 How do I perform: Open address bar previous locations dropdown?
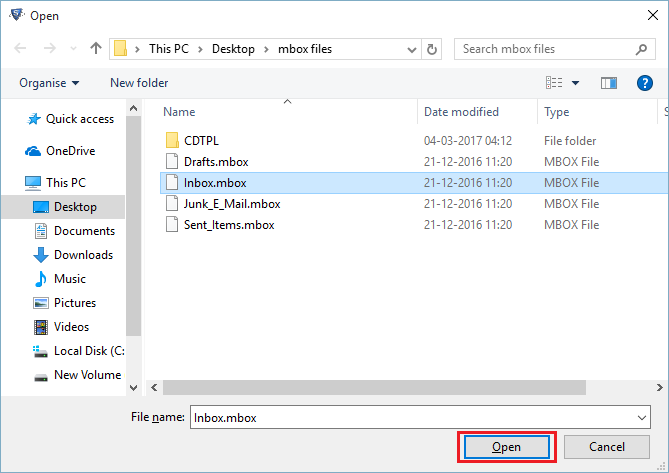412,50
